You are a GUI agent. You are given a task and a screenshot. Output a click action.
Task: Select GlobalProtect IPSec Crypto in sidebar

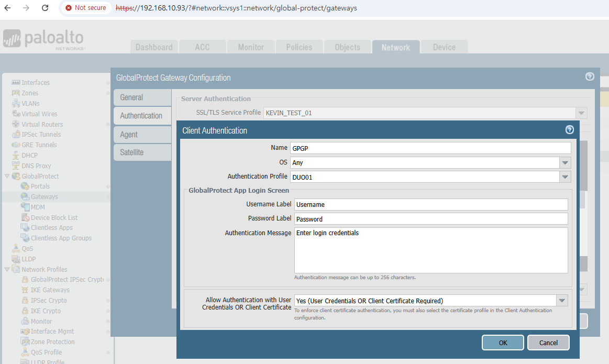(67, 279)
